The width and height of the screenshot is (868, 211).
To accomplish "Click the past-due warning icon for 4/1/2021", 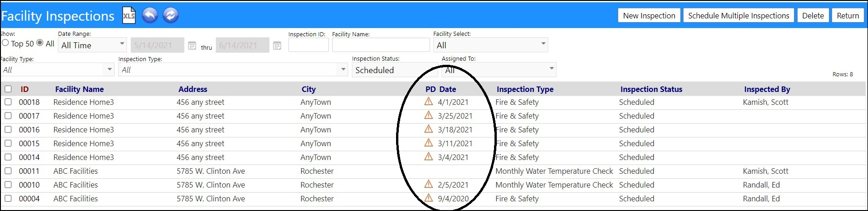I will pyautogui.click(x=429, y=102).
